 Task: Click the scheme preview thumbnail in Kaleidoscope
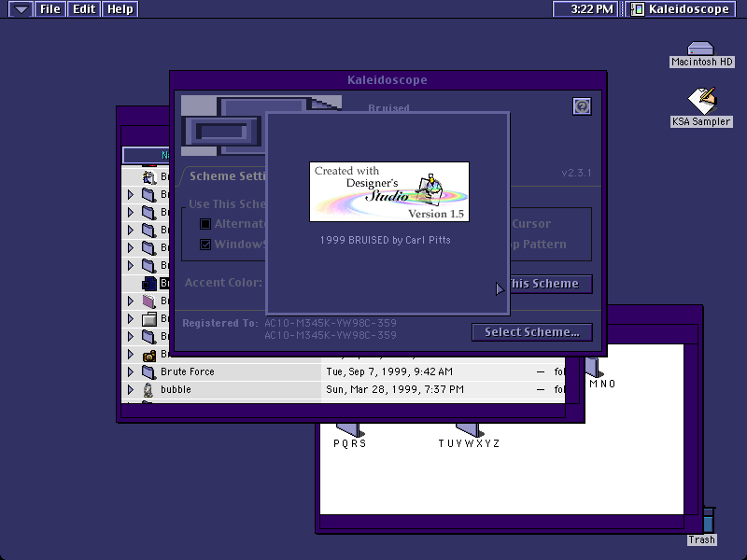point(223,126)
